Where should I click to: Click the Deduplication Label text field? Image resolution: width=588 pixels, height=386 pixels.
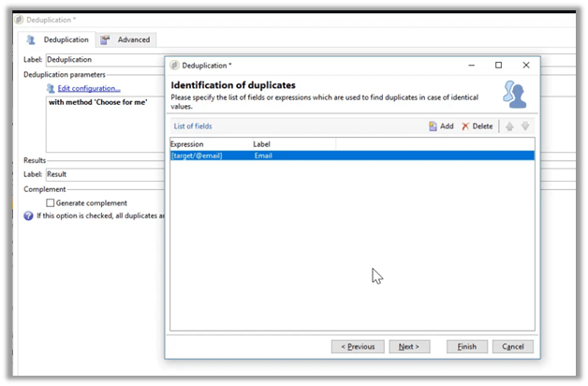(x=103, y=60)
